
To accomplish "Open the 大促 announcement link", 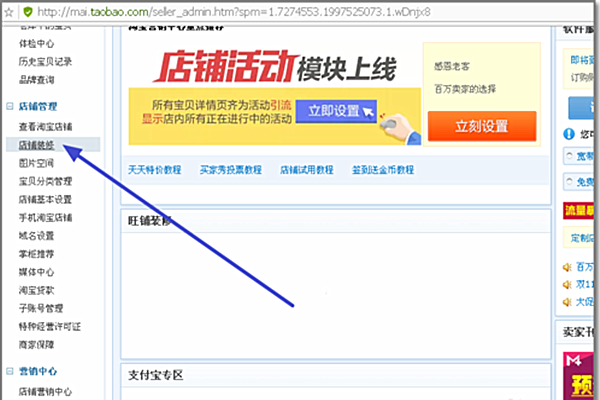I will (x=585, y=302).
